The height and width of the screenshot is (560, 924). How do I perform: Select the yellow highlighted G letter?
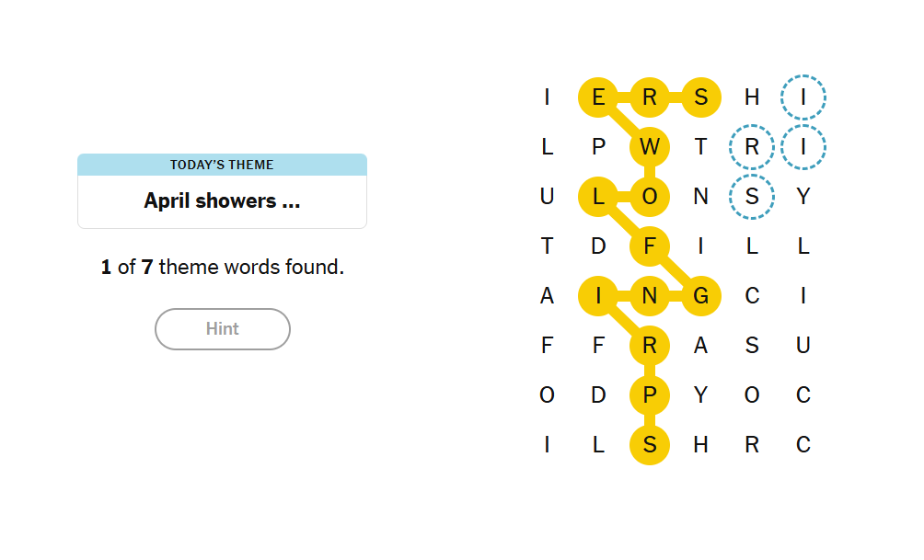point(700,295)
